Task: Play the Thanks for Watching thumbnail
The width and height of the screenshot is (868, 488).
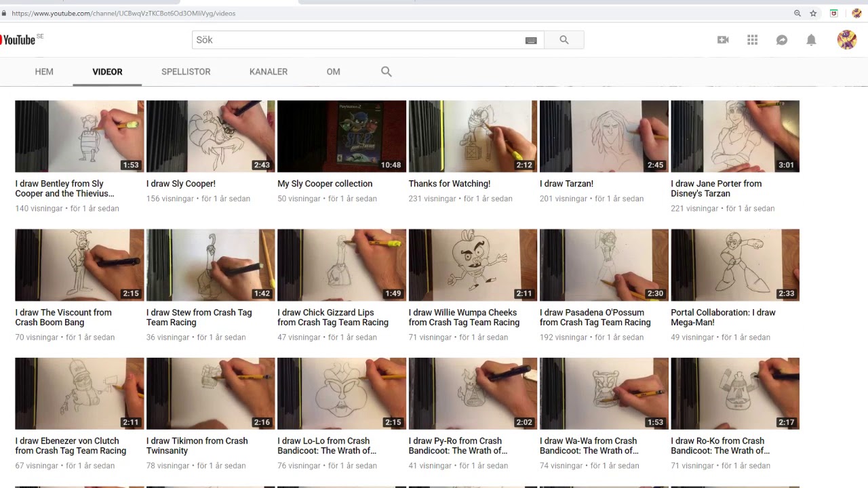Action: click(x=473, y=136)
